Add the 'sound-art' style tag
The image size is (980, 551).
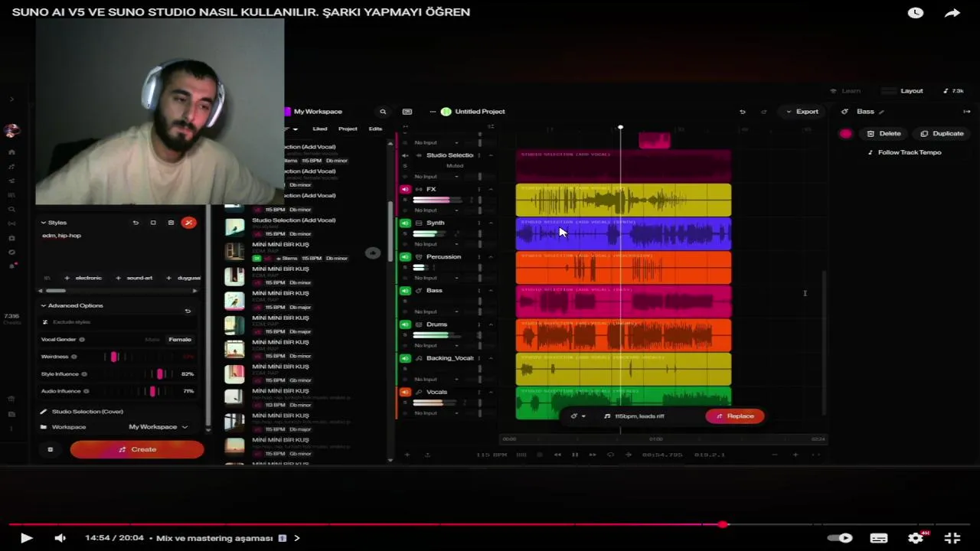tap(134, 278)
